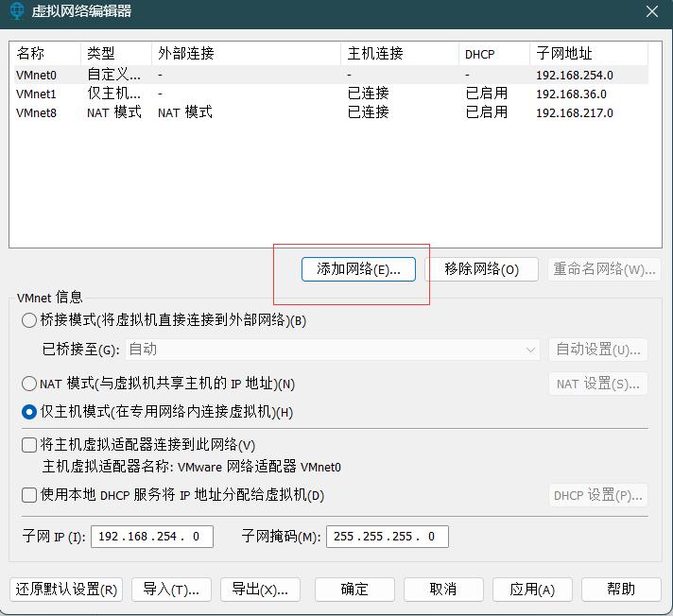Click VMnet8 host connection 已连接 cell

pyautogui.click(x=369, y=112)
